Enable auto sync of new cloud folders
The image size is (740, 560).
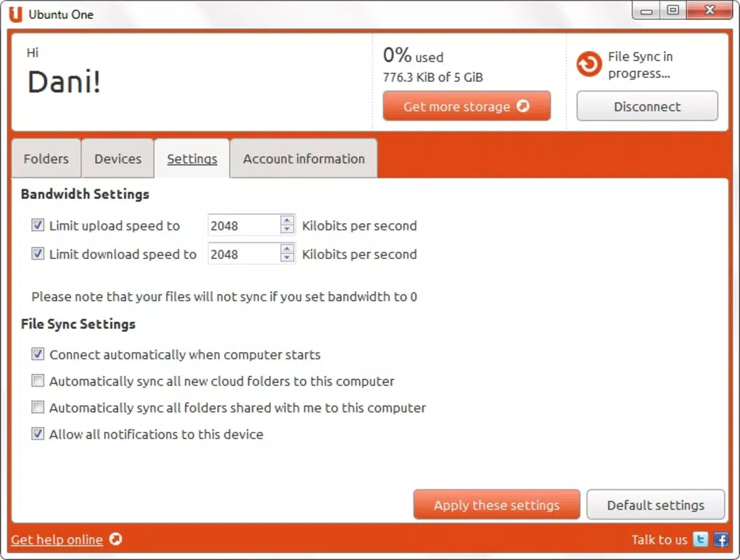(x=38, y=380)
